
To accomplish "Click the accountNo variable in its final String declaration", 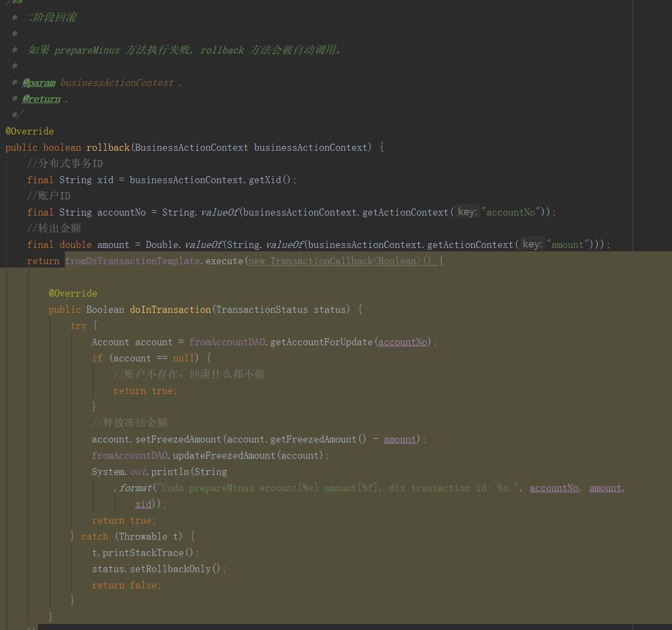I will 122,212.
